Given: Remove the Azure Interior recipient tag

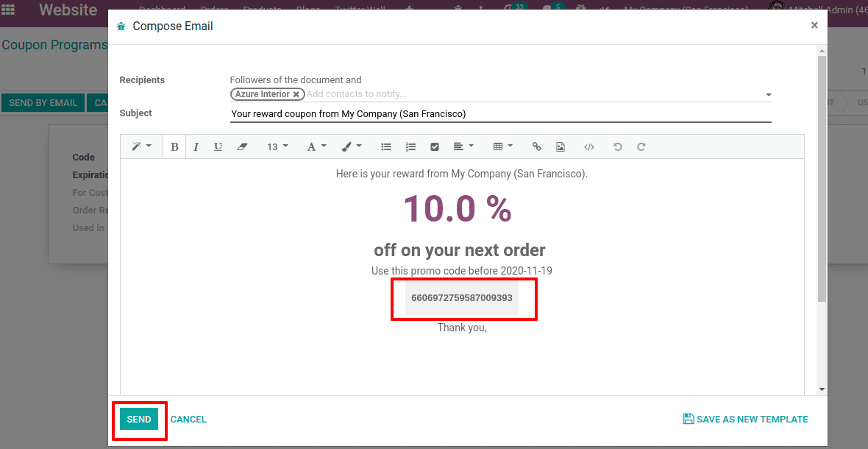Looking at the screenshot, I should 296,94.
